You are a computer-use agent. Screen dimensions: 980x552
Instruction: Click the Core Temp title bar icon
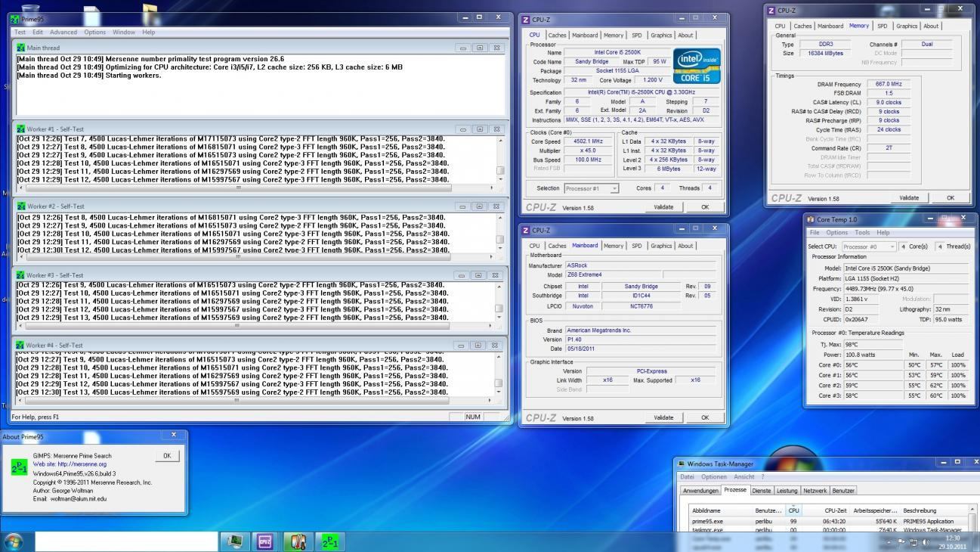click(x=811, y=219)
